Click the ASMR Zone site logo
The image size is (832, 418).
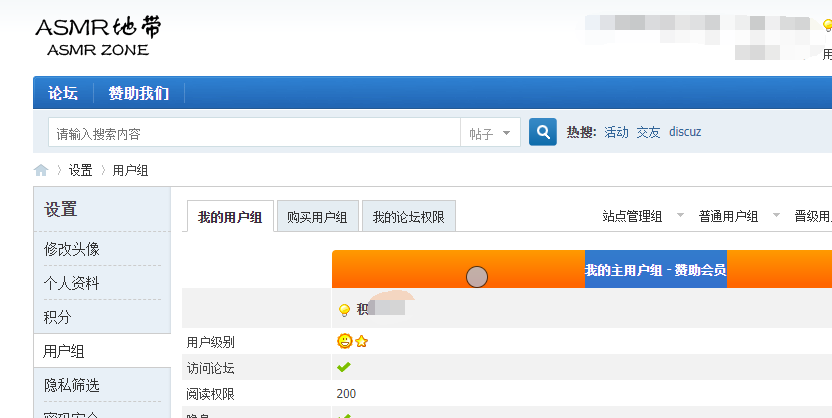[98, 37]
